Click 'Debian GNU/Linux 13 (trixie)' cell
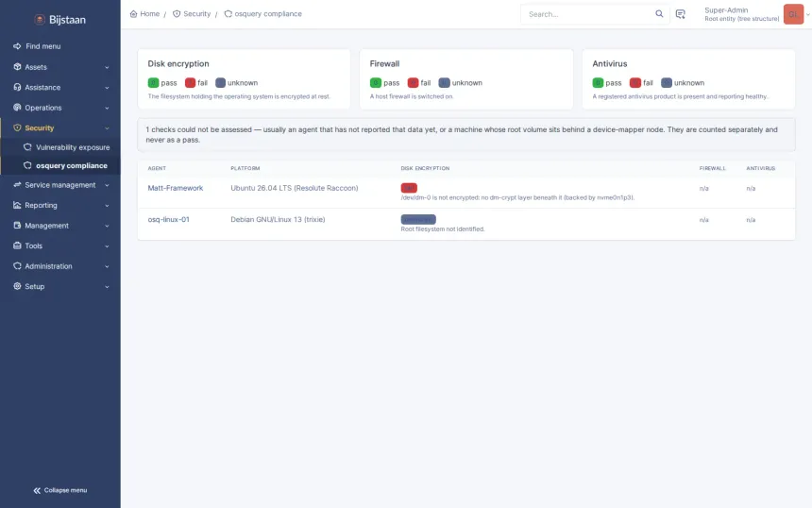812x508 pixels. coord(278,220)
